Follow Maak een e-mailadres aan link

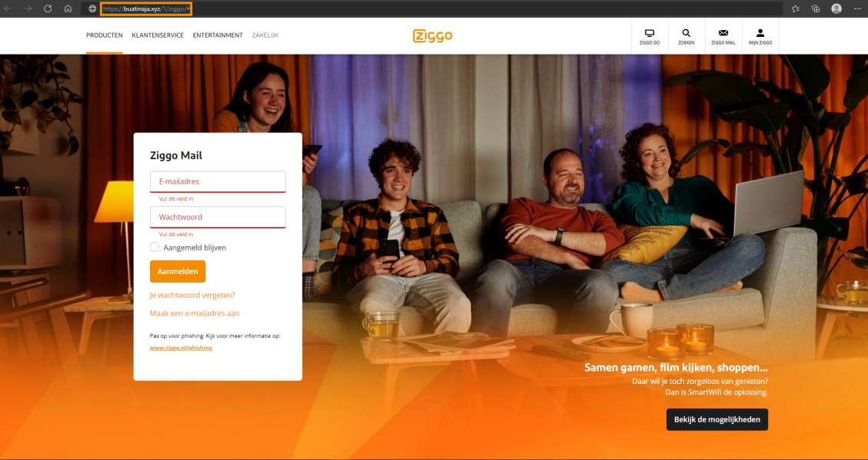click(195, 313)
